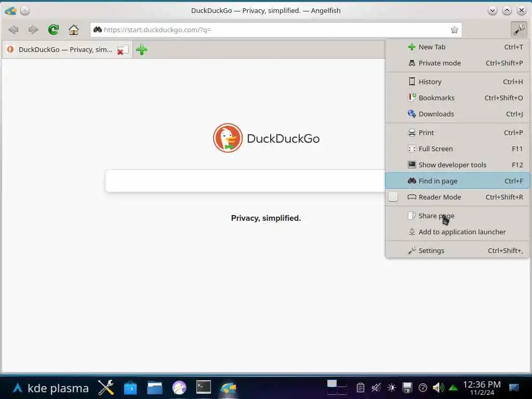Open the KDE Plasma application launcher
Image resolution: width=532 pixels, height=399 pixels.
coord(50,388)
